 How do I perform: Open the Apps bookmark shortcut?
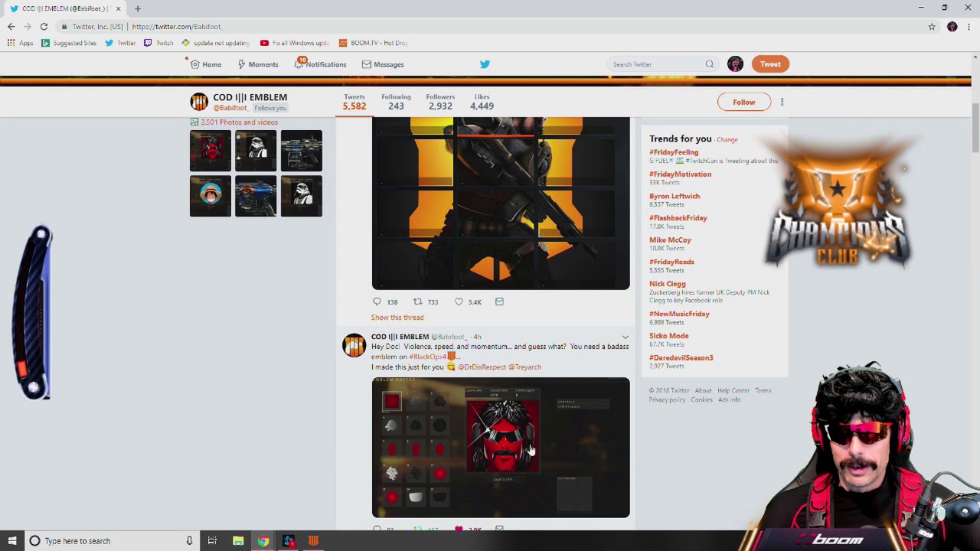(20, 43)
